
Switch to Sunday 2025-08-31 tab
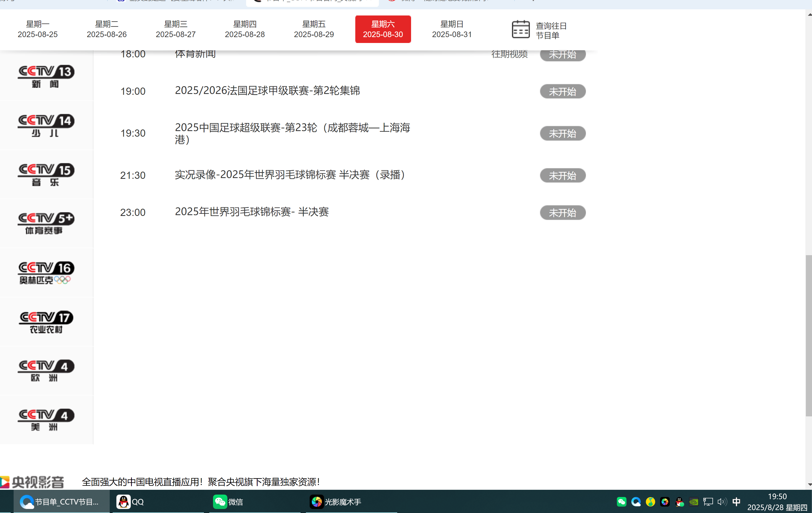452,29
